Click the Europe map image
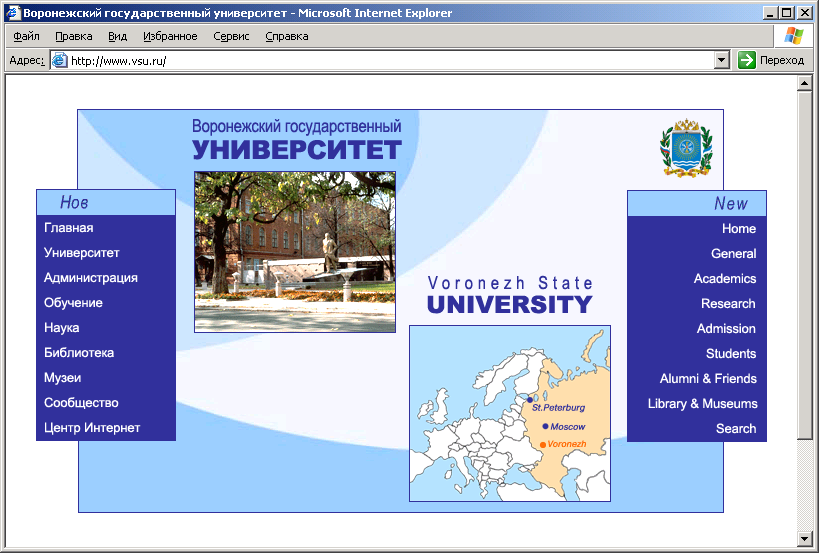819x553 pixels. click(x=510, y=414)
